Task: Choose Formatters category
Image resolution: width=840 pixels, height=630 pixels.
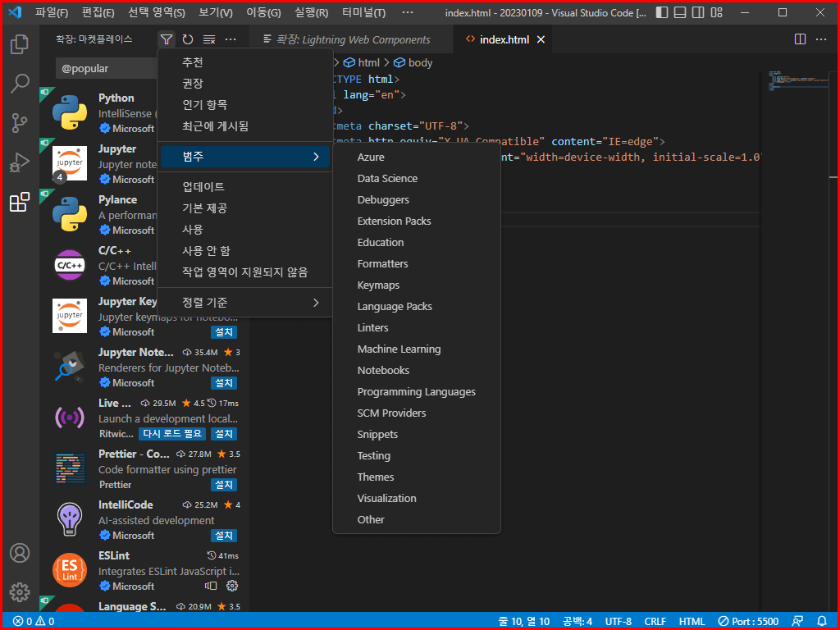Action: 417,263
